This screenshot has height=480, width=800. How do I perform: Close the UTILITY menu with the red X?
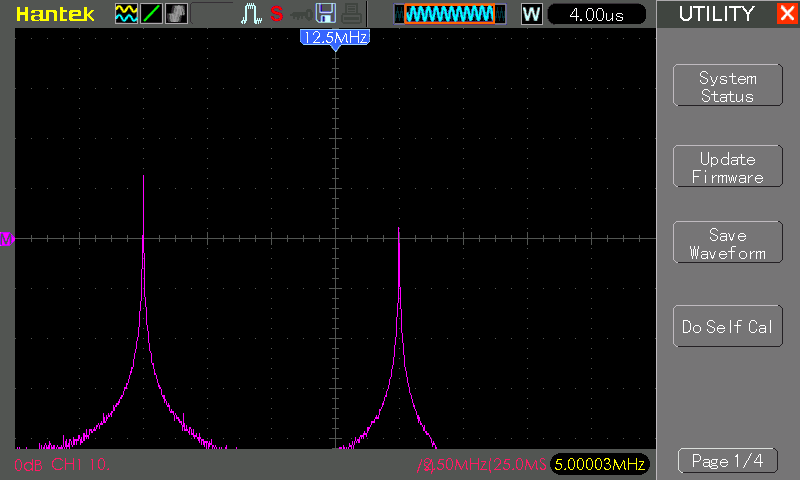788,13
